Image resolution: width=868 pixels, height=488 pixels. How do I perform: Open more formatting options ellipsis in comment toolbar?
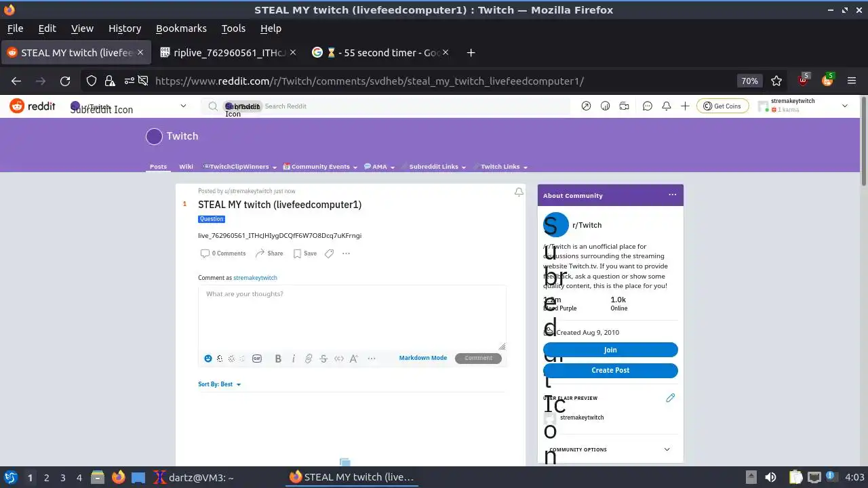click(372, 359)
